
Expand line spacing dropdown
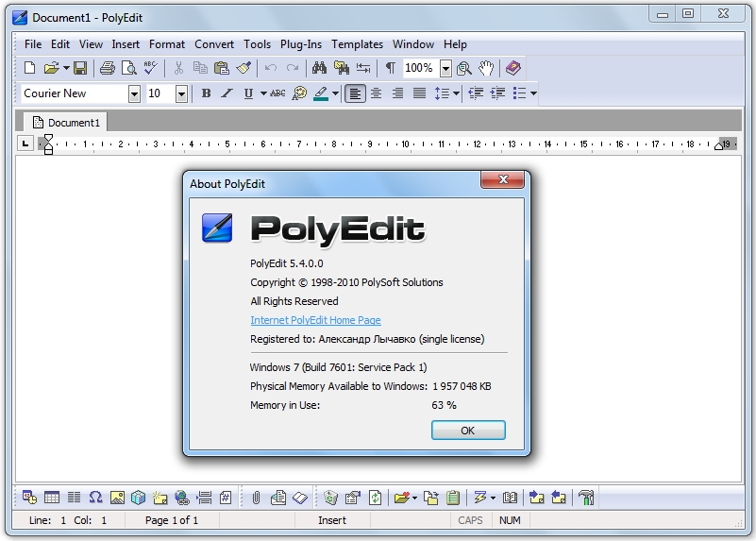pos(456,93)
